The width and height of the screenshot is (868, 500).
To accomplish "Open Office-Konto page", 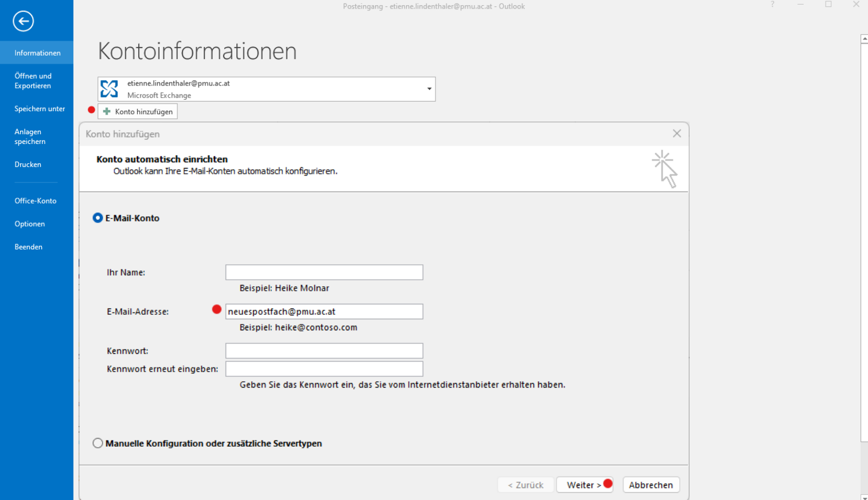I will click(x=37, y=201).
